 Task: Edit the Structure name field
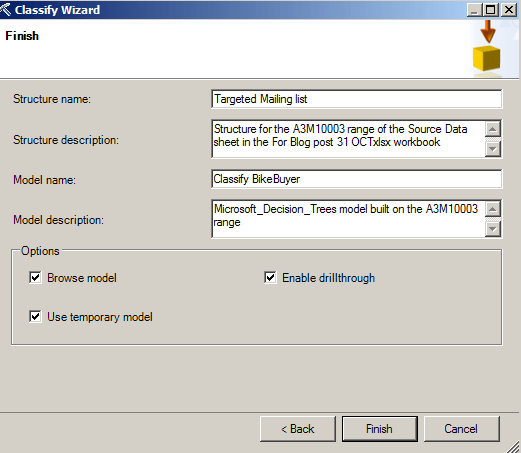356,99
